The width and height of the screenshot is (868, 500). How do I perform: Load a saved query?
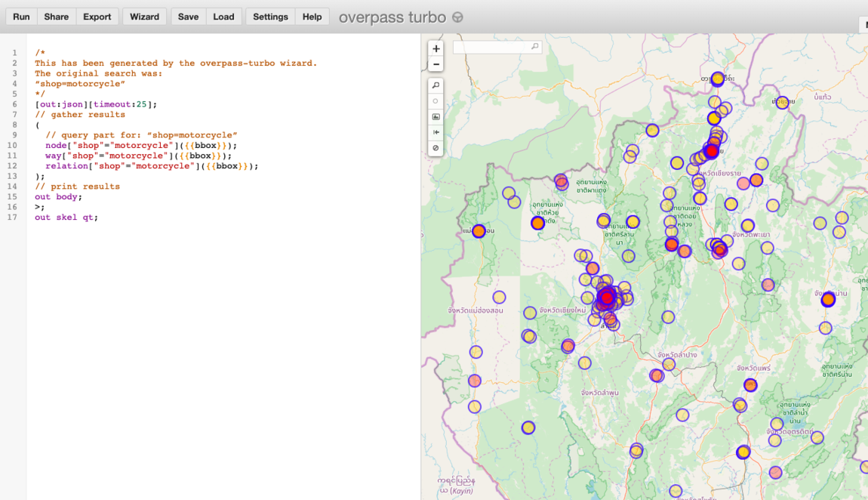pos(223,17)
